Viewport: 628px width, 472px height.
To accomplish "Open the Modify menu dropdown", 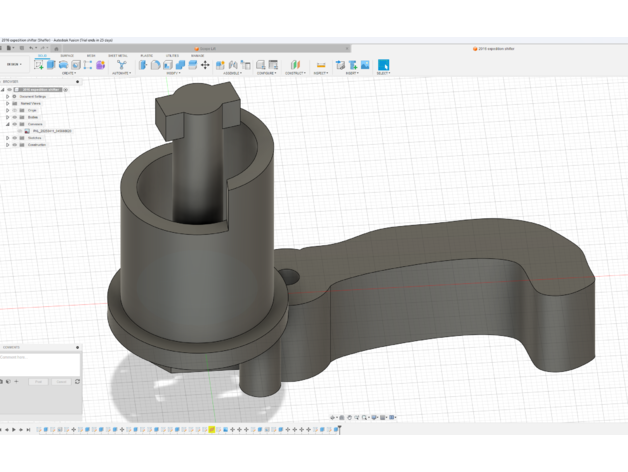I will 172,73.
